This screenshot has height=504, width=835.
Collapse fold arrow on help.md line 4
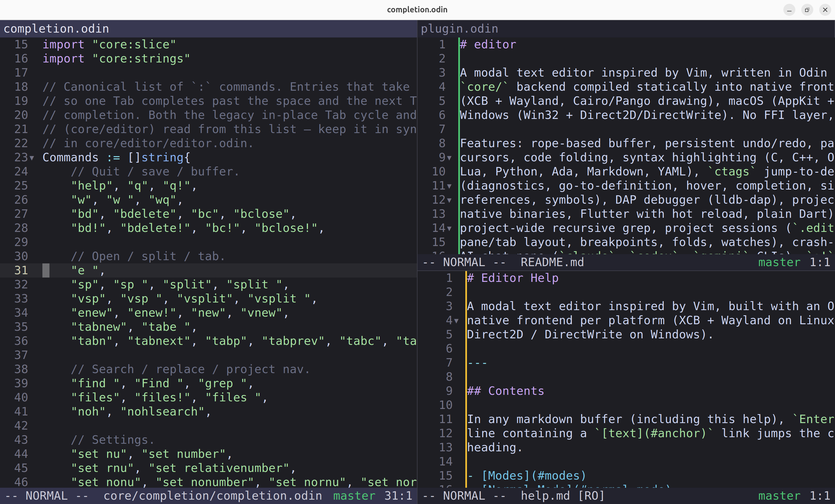coord(456,320)
